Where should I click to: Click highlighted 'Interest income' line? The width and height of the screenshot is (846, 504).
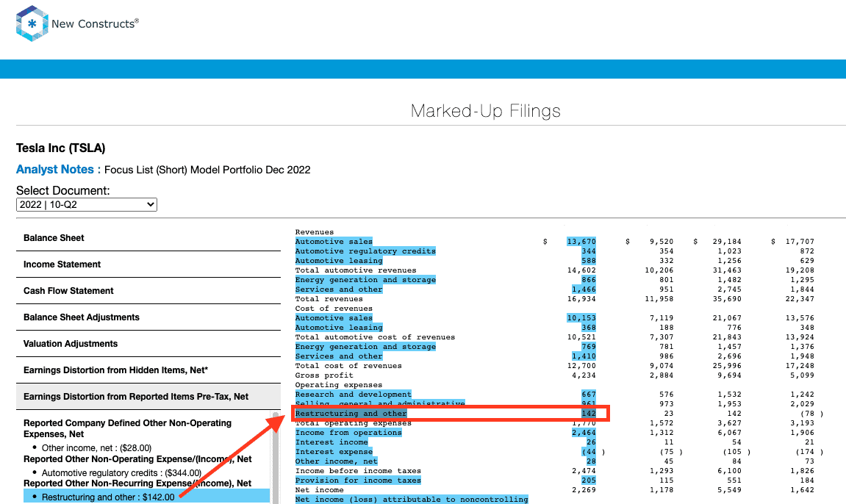pyautogui.click(x=331, y=442)
